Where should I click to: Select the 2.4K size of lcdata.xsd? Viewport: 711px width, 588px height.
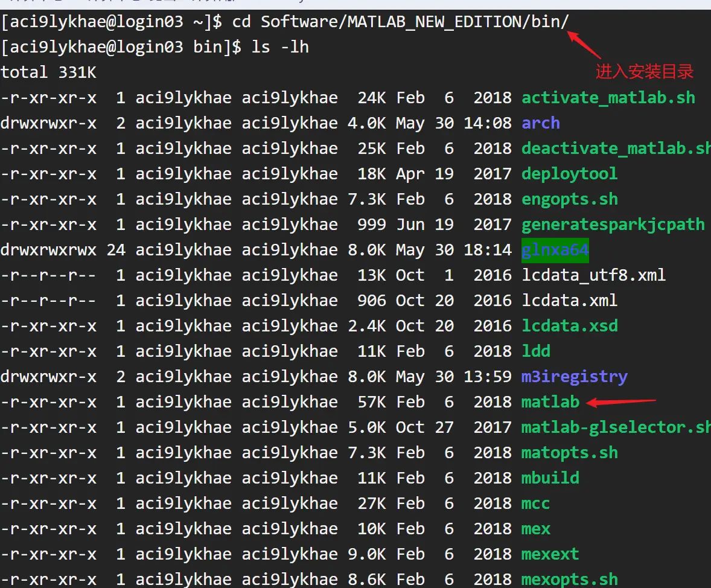[368, 326]
